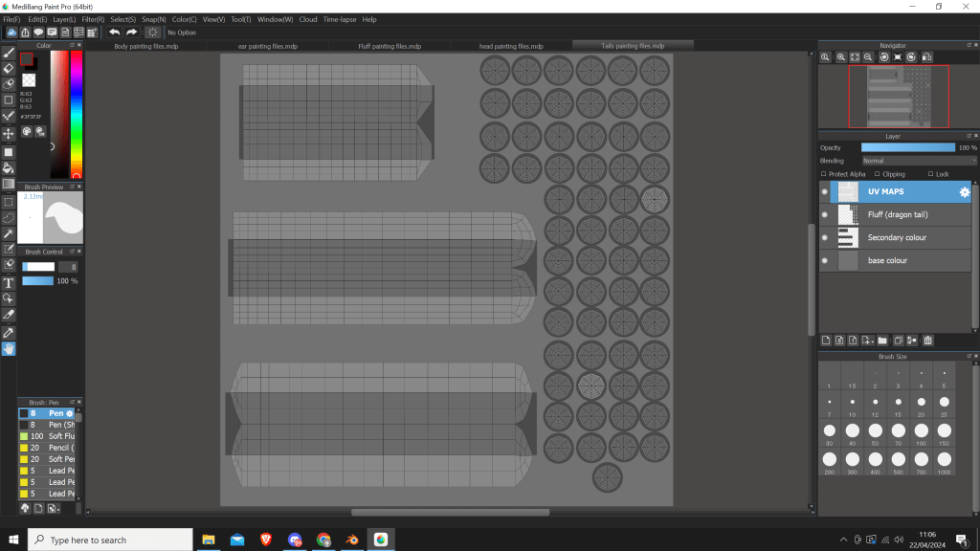
Task: Switch to head painting files.mdp tab
Action: pos(511,46)
